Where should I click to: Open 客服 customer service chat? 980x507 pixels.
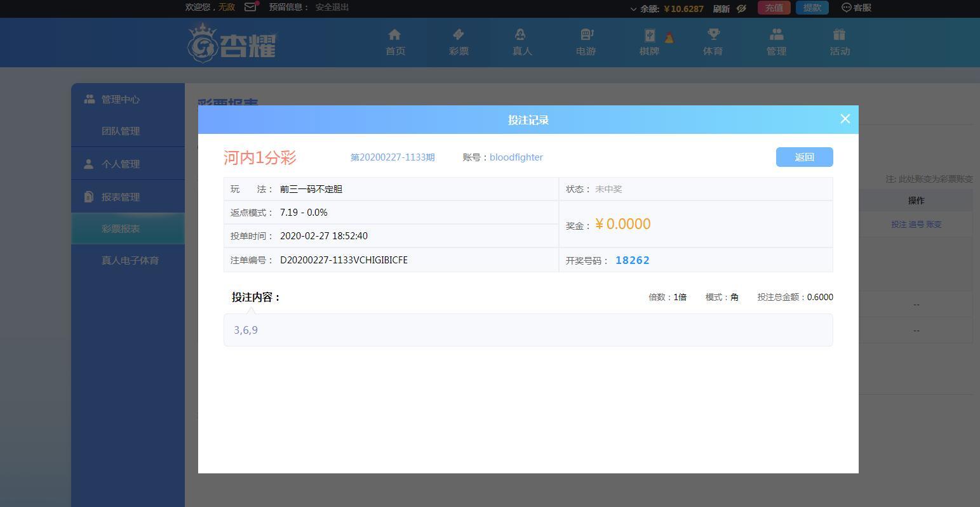(x=856, y=8)
